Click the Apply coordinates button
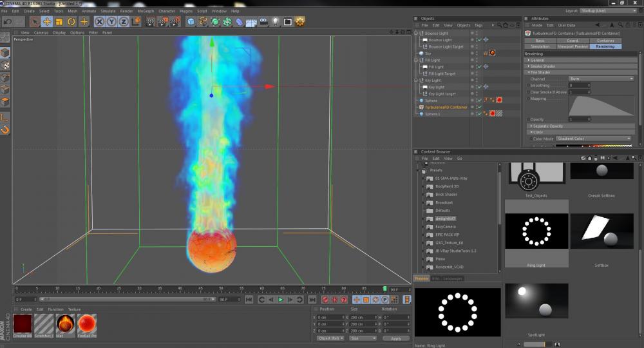644x348 pixels. 396,338
